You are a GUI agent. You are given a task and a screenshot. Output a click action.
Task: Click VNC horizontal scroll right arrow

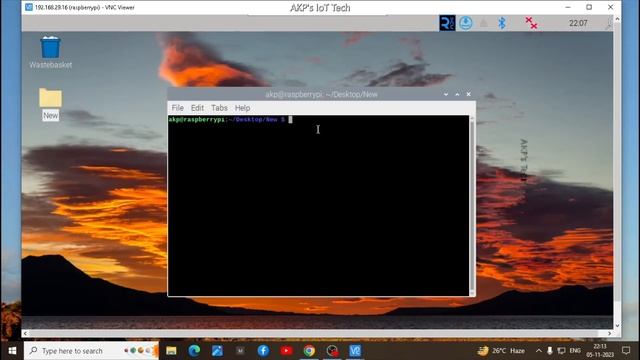click(x=609, y=333)
